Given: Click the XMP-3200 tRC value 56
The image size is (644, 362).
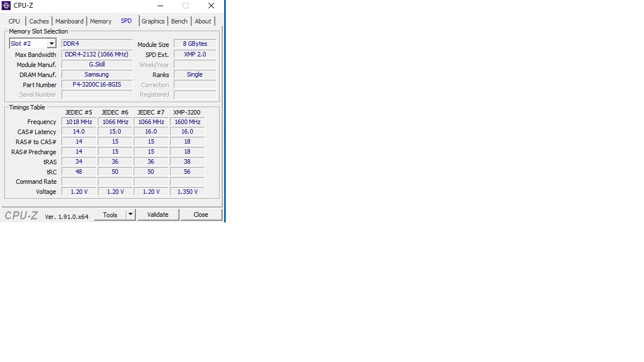Looking at the screenshot, I should [x=187, y=172].
